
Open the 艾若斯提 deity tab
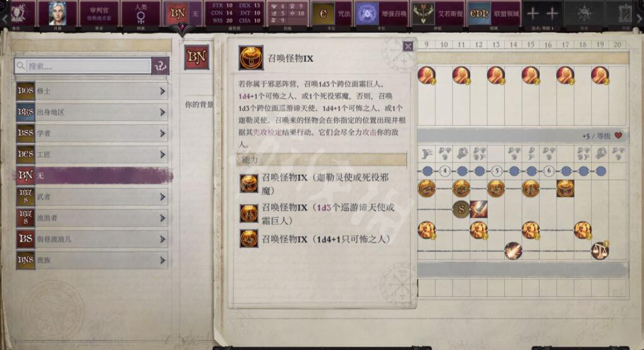[436, 13]
